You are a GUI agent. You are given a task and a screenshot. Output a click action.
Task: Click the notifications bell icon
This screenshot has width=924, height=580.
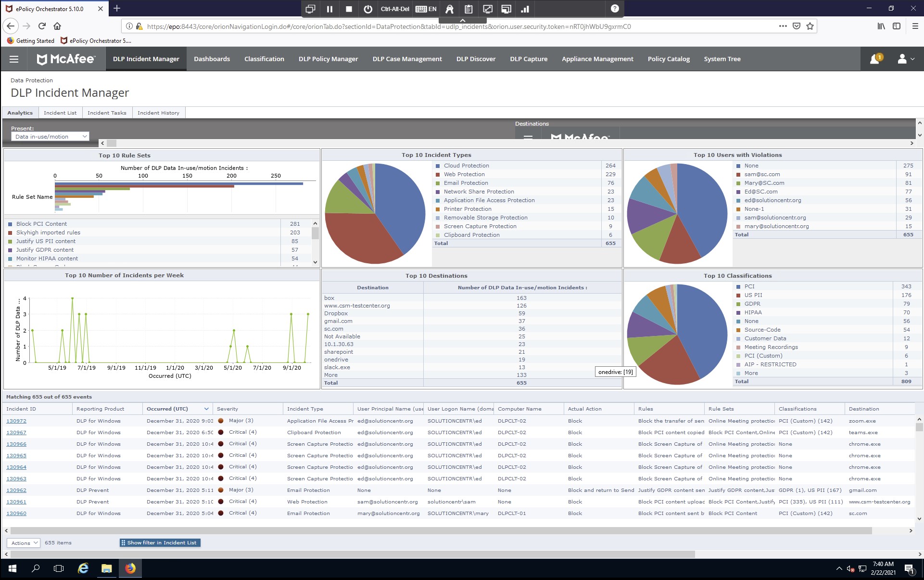point(874,59)
